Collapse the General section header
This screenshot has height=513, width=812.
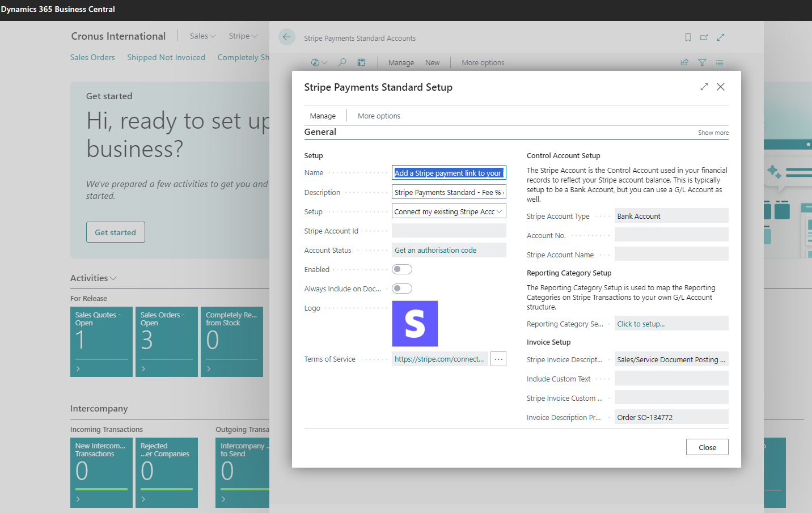pos(320,132)
